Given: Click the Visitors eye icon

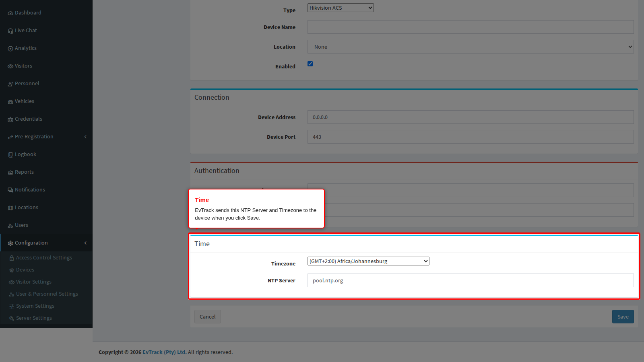Looking at the screenshot, I should (10, 66).
